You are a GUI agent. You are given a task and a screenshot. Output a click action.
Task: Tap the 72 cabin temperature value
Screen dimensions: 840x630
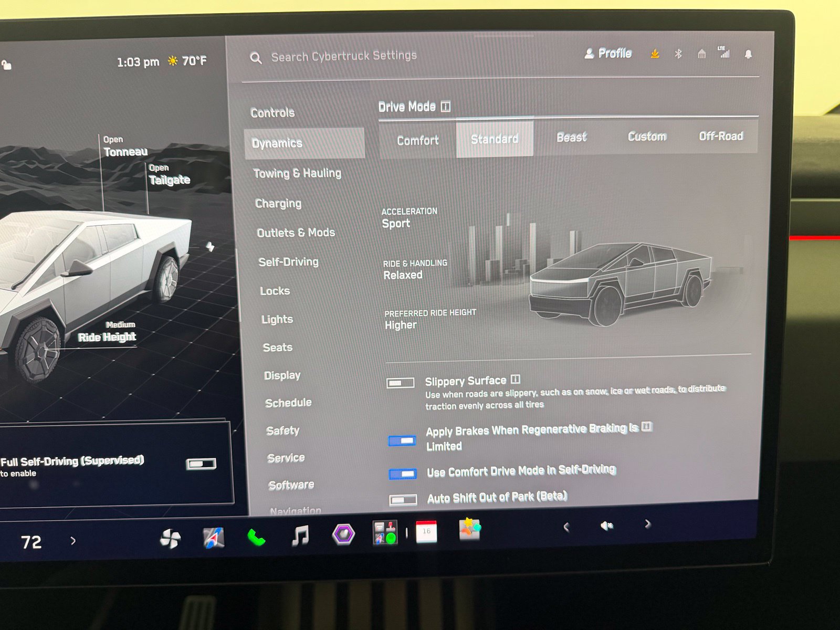tap(31, 542)
